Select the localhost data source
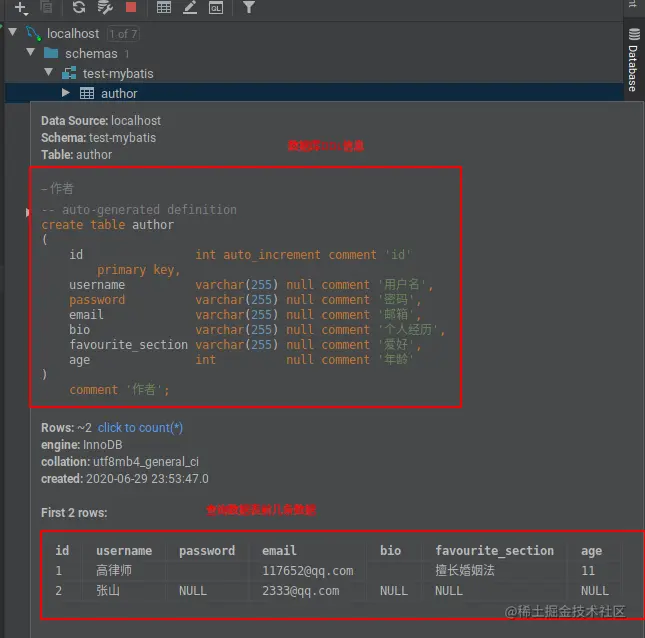645x638 pixels. (73, 33)
